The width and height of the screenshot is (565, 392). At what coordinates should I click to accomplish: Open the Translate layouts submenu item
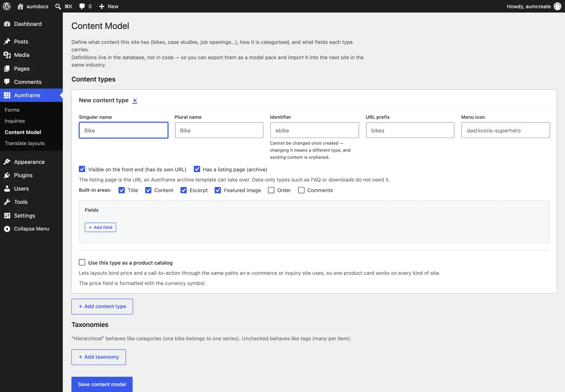tap(25, 143)
